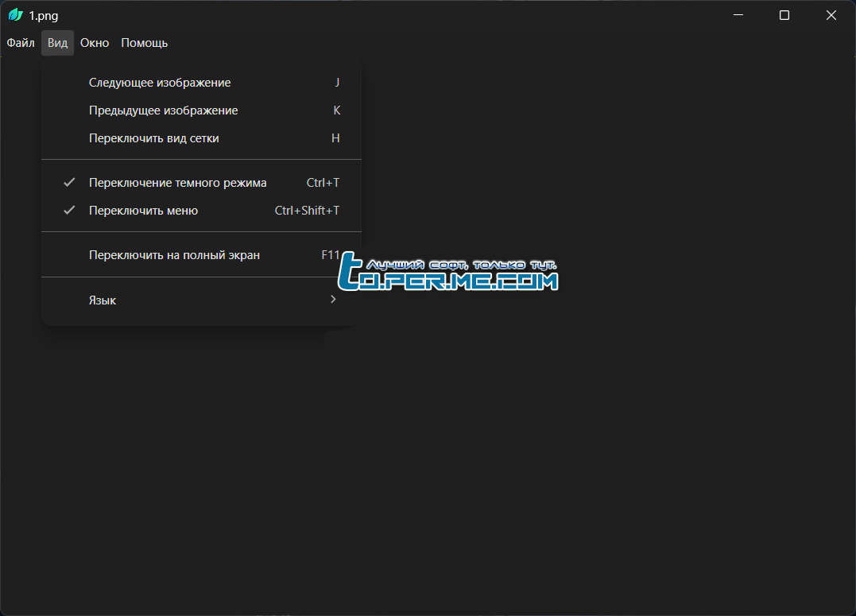The image size is (856, 616).
Task: Maximize the 1.png window
Action: (x=784, y=15)
